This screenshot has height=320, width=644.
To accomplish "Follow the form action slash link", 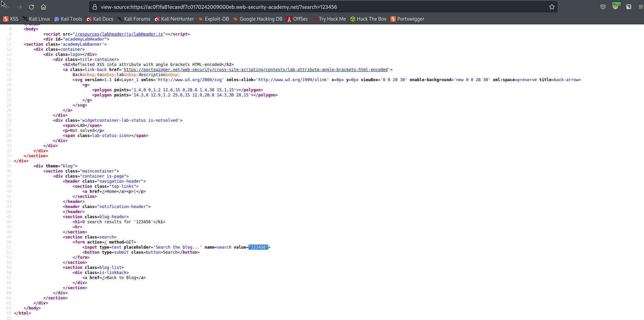I will pyautogui.click(x=106, y=242).
